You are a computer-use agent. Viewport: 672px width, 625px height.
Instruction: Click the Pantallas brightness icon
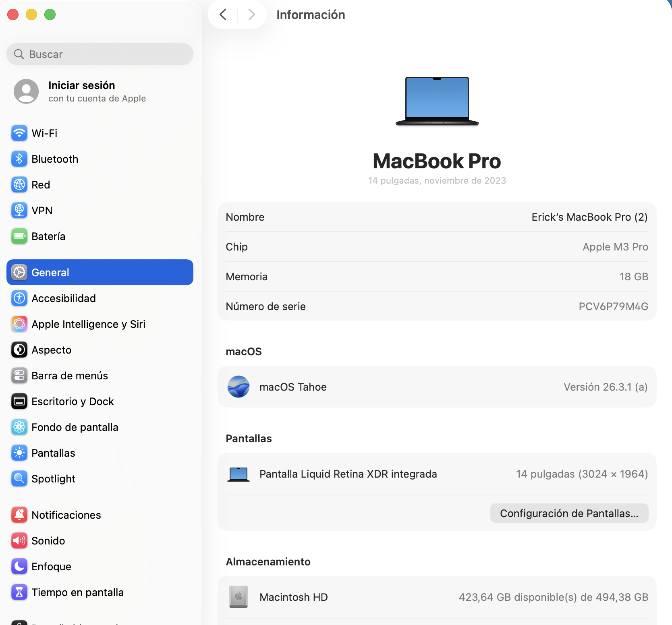point(19,453)
